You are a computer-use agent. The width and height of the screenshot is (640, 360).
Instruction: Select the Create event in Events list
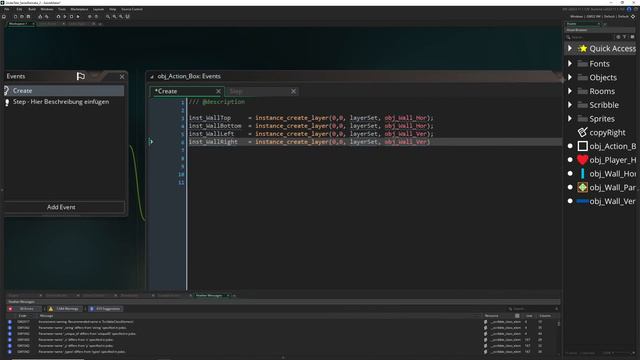64,91
